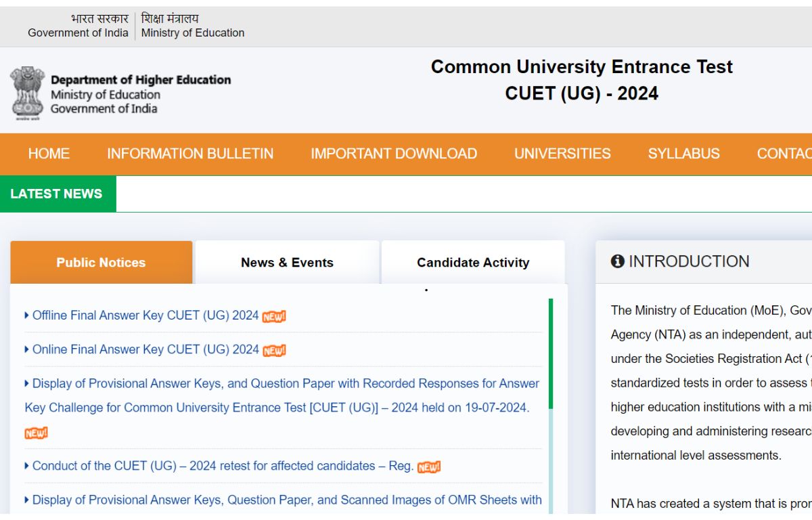
Task: Click the Government of India header link
Action: click(x=78, y=32)
